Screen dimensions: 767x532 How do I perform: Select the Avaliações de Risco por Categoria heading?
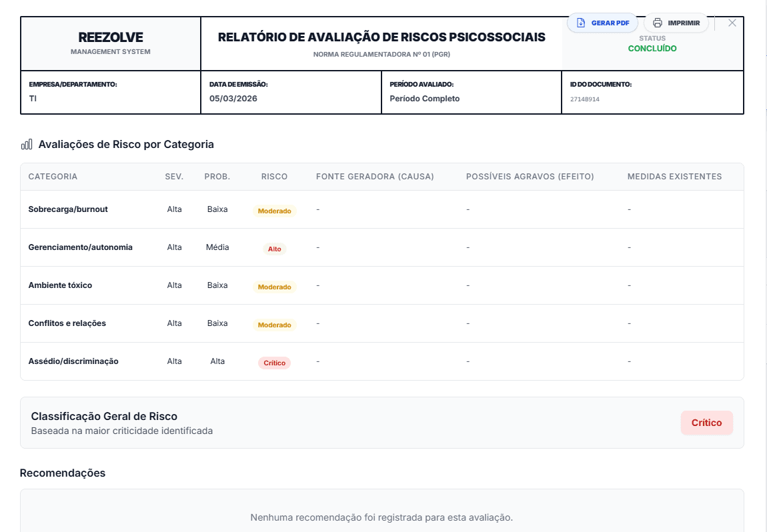[x=126, y=143]
